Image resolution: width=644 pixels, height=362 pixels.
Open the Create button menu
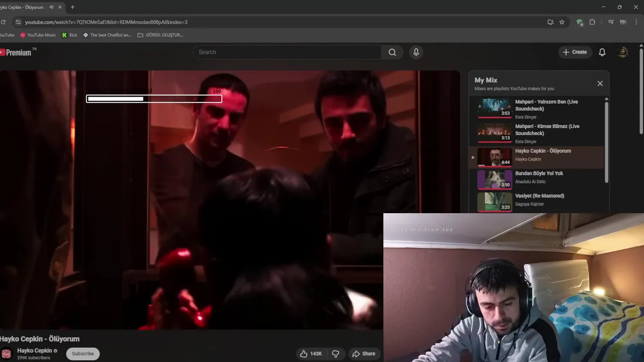coord(575,52)
